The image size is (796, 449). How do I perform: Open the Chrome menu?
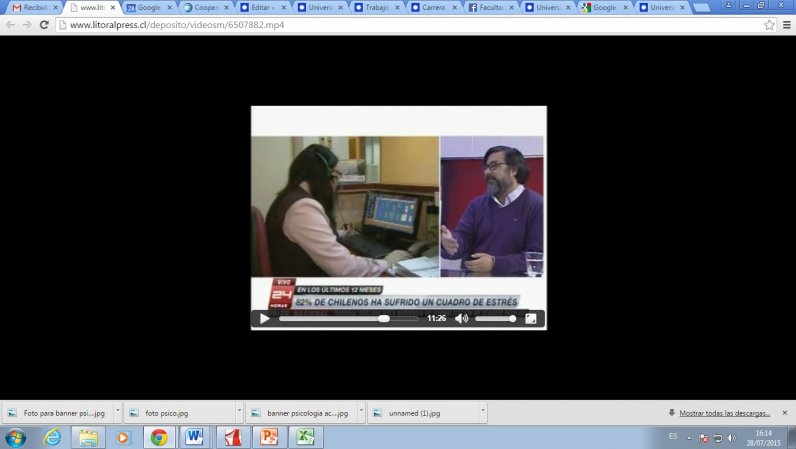pyautogui.click(x=786, y=25)
